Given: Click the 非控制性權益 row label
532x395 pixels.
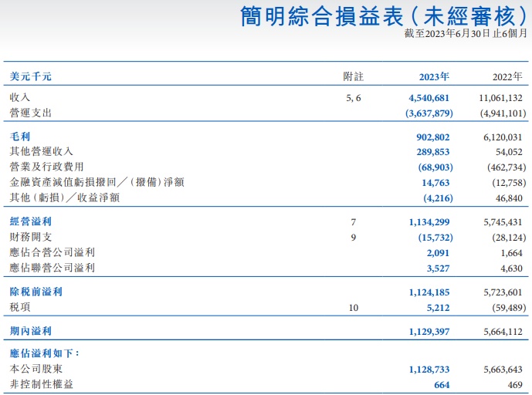Looking at the screenshot, I should point(41,384).
